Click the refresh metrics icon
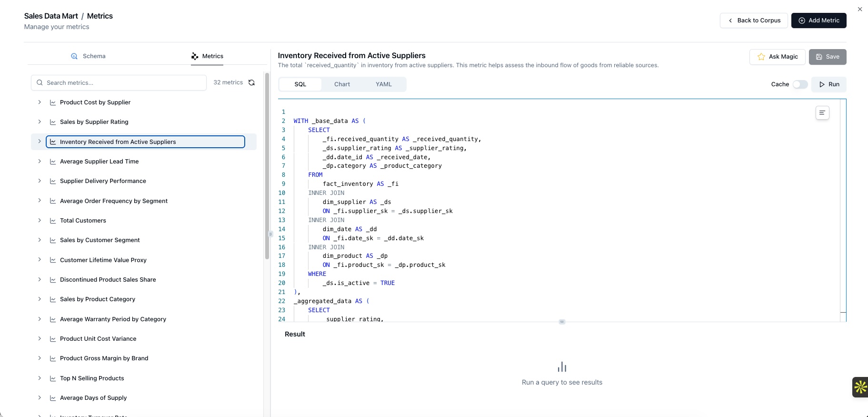The image size is (868, 417). coord(251,82)
